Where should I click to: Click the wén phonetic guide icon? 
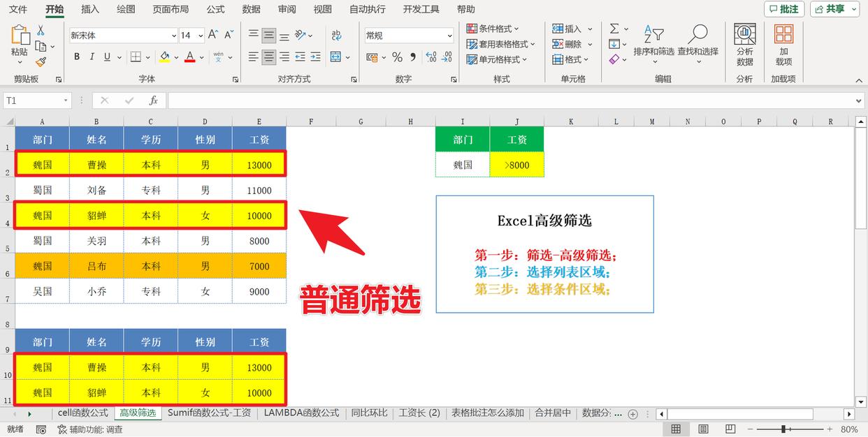[218, 57]
